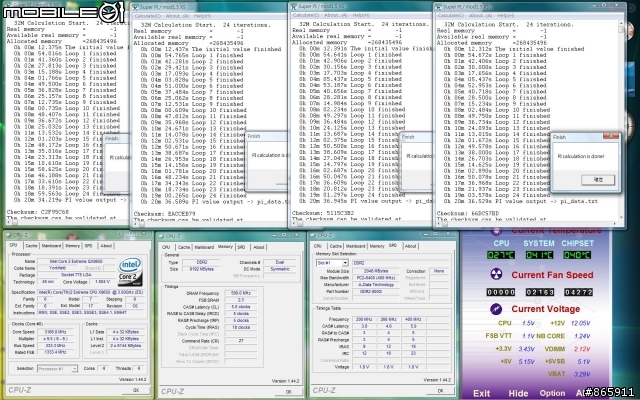
Task: Open the Slot #1 memory slot dropdown
Action: coord(345,263)
